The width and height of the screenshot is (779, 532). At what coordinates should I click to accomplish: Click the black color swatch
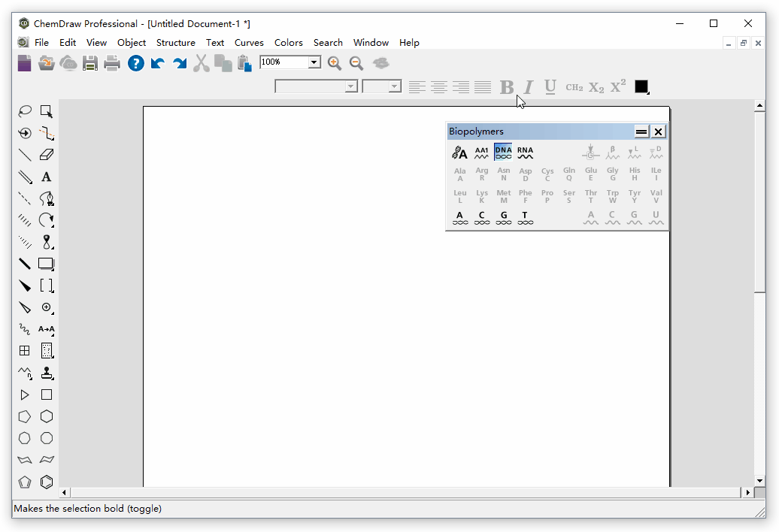pos(641,86)
